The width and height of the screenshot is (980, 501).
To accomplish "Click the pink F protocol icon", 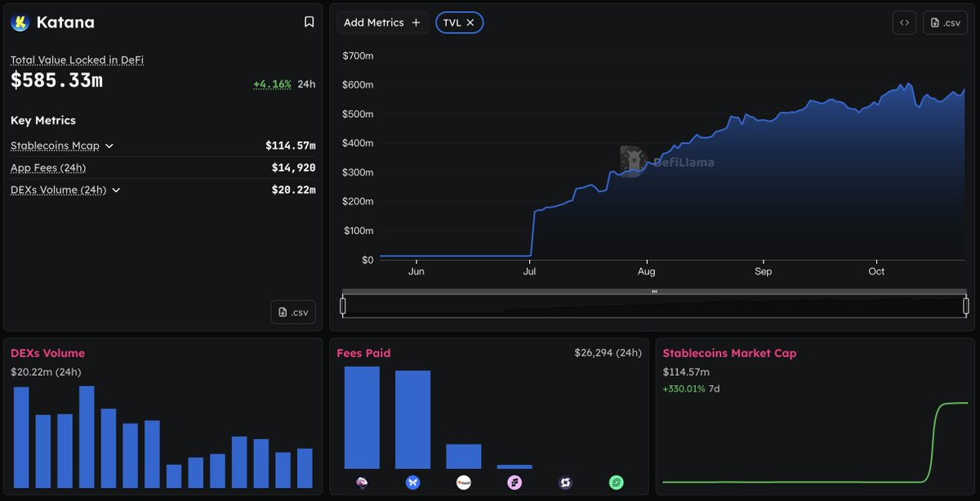I will click(x=514, y=483).
